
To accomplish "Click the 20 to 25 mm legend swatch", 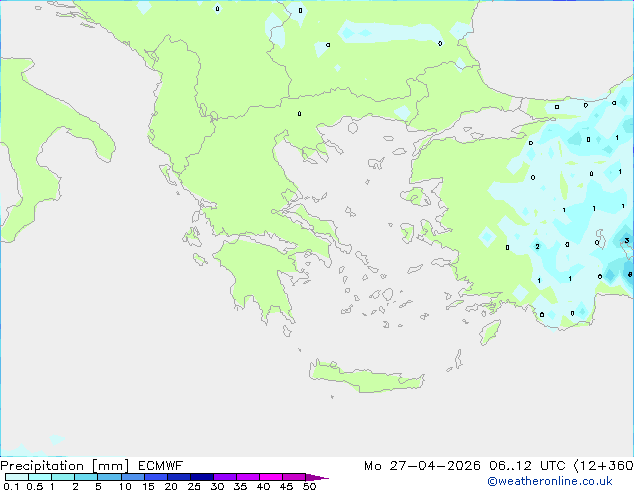I will [178, 477].
